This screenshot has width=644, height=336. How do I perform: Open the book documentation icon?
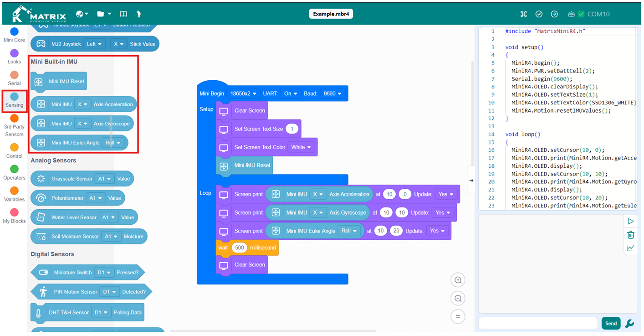click(123, 14)
